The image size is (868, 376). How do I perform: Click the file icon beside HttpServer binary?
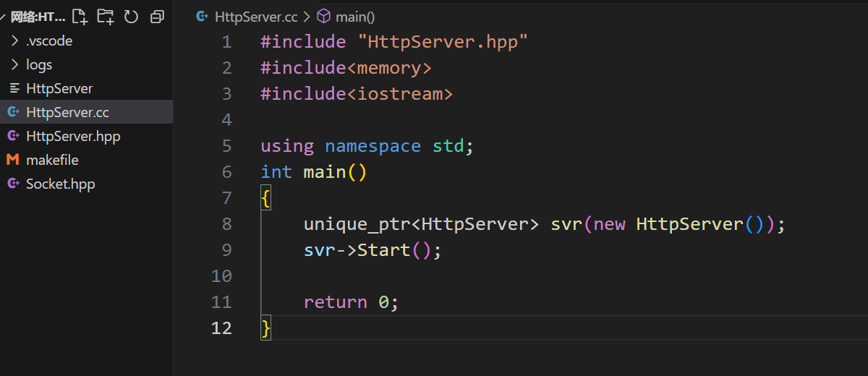[x=13, y=88]
